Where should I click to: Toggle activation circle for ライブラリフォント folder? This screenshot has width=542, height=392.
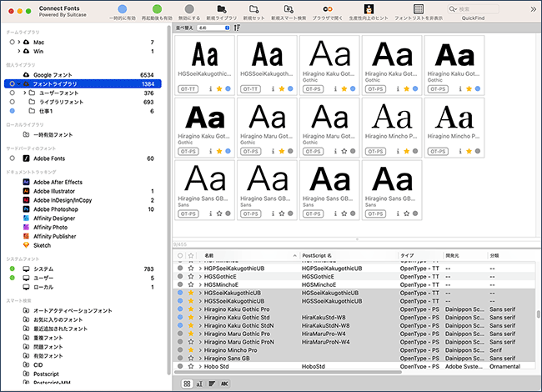point(13,102)
